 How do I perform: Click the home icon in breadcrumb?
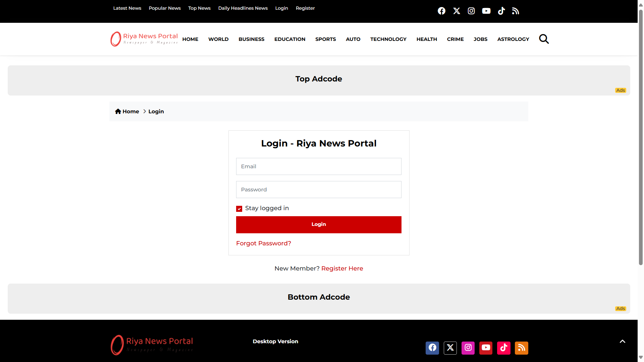[118, 111]
